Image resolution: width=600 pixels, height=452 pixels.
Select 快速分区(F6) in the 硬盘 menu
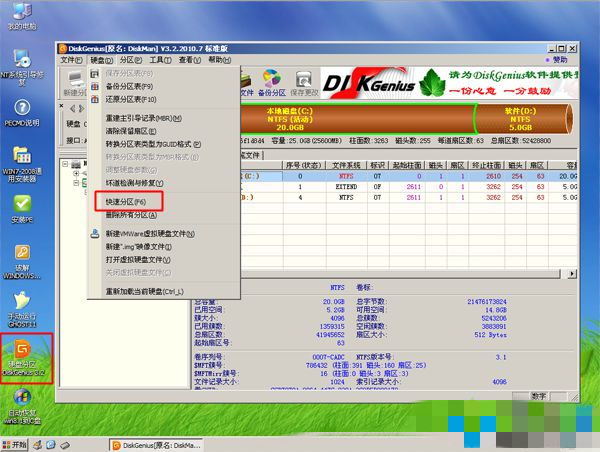[127, 202]
